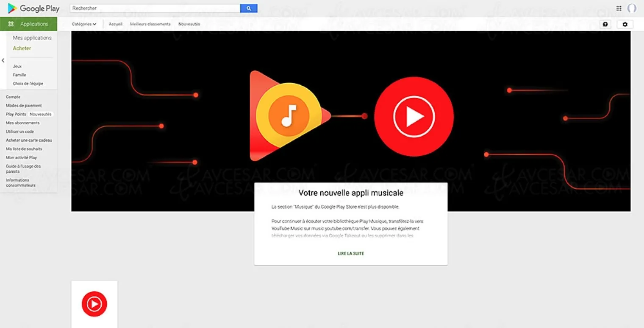Open Guide à l'usage des parents
The height and width of the screenshot is (328, 644).
tap(23, 169)
